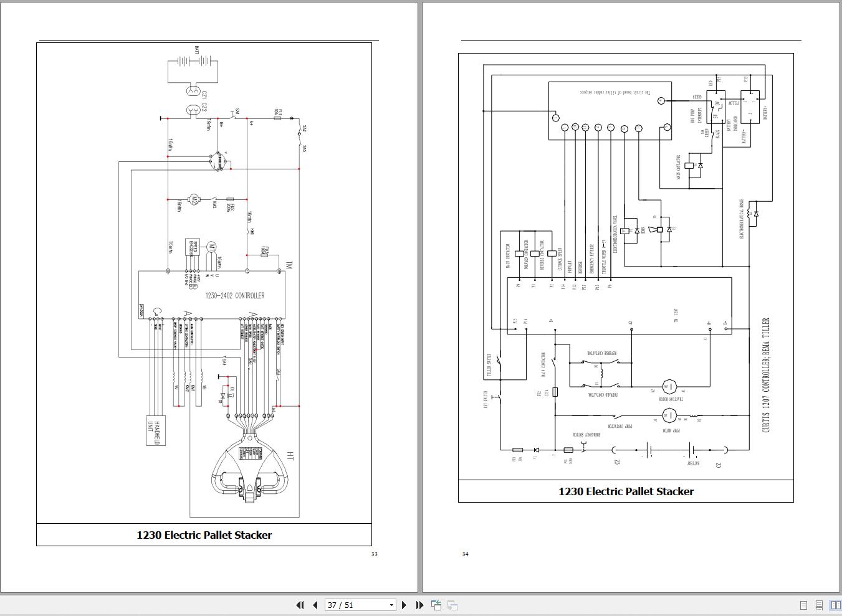The height and width of the screenshot is (616, 842).
Task: Click the page number 34 footer
Action: pos(465,554)
